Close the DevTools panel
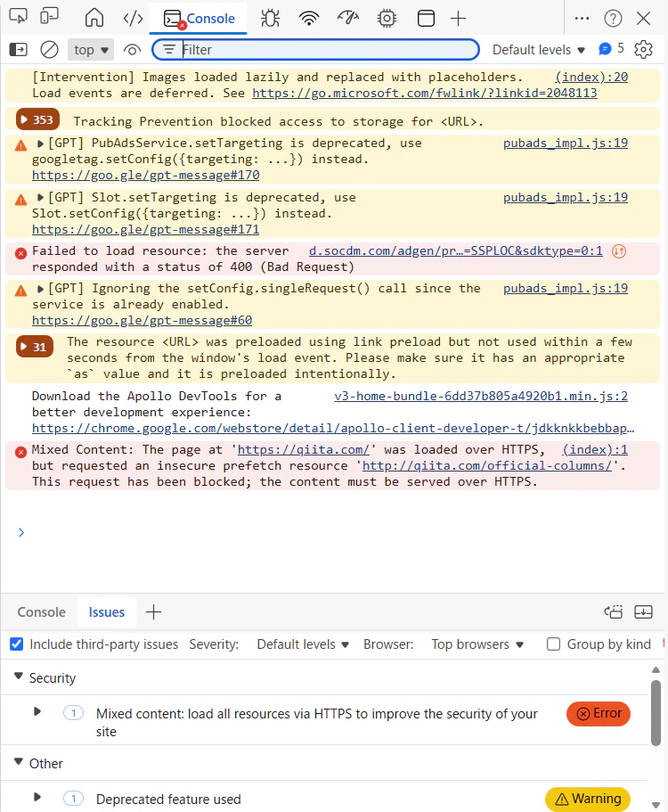The width and height of the screenshot is (668, 812). click(643, 19)
